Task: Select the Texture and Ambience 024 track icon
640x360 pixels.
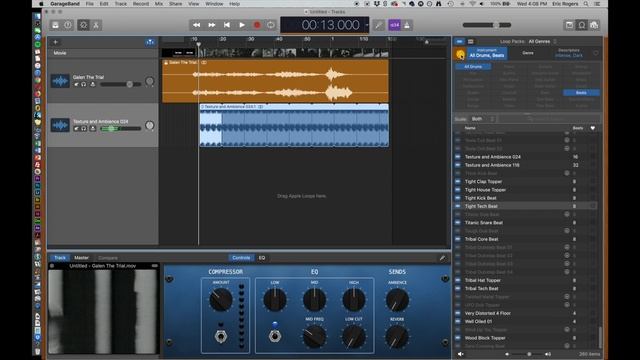Action: (x=60, y=125)
